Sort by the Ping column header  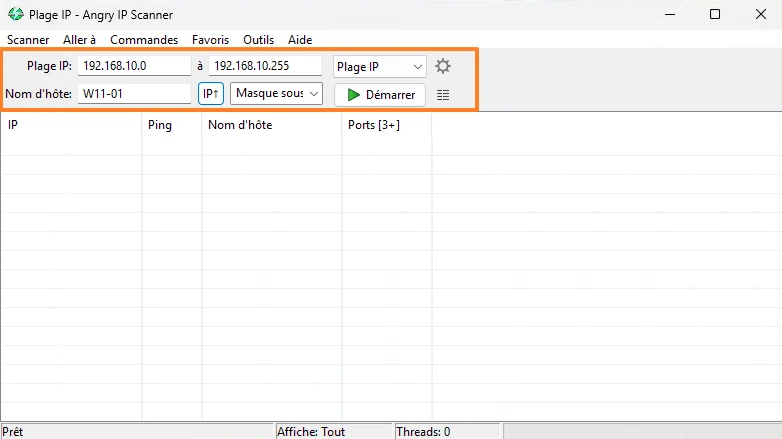tap(172, 125)
